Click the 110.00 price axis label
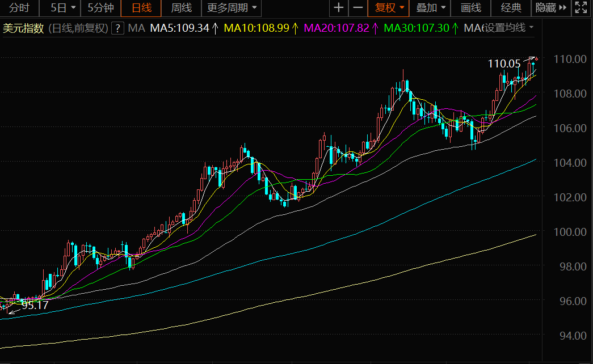Viewport: 593px width, 364px height. coord(570,59)
